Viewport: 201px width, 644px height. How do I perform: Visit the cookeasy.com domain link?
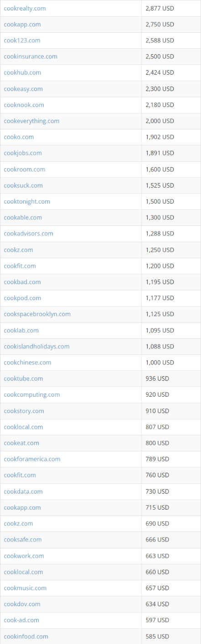(x=23, y=89)
